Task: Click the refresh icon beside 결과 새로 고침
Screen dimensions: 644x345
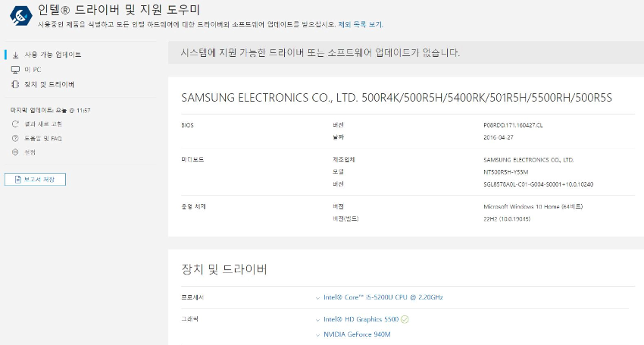Action: click(15, 124)
